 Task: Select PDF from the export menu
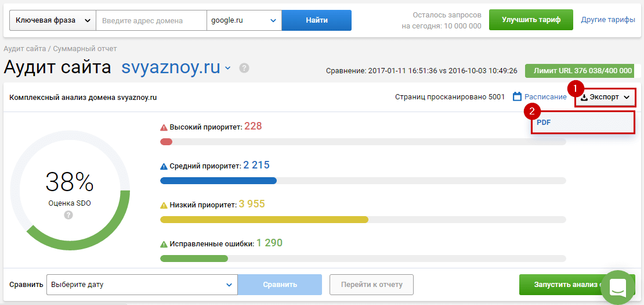tap(583, 122)
